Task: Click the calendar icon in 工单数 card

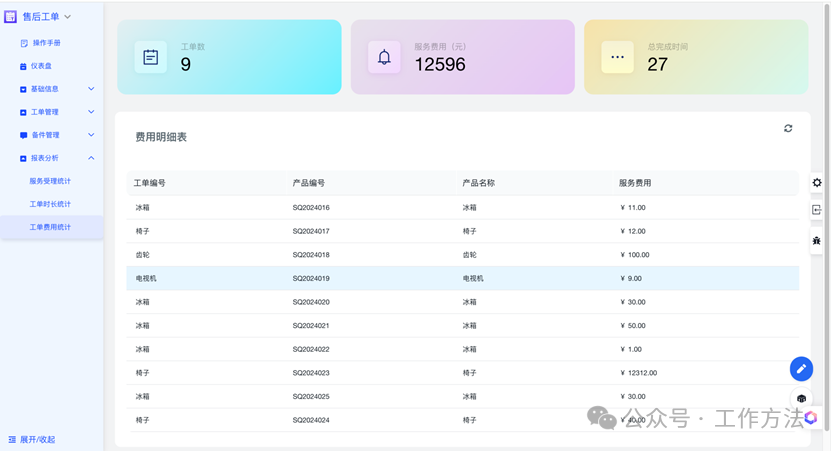Action: (x=151, y=58)
